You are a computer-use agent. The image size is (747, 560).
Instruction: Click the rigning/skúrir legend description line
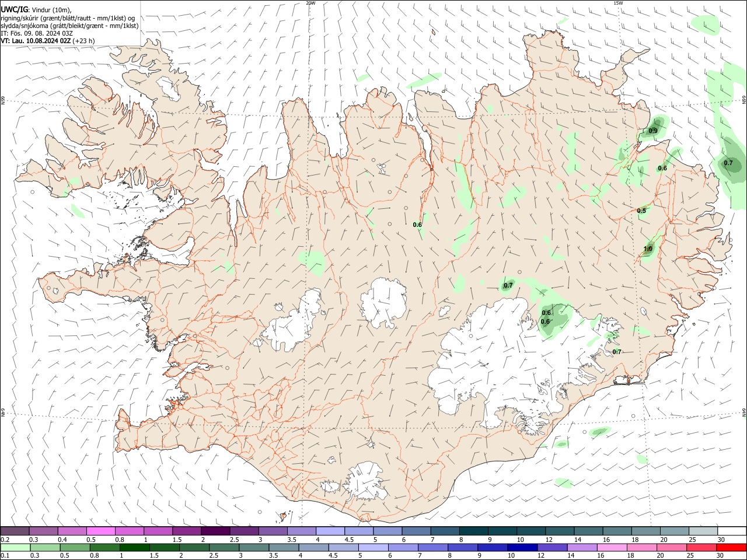coord(68,18)
